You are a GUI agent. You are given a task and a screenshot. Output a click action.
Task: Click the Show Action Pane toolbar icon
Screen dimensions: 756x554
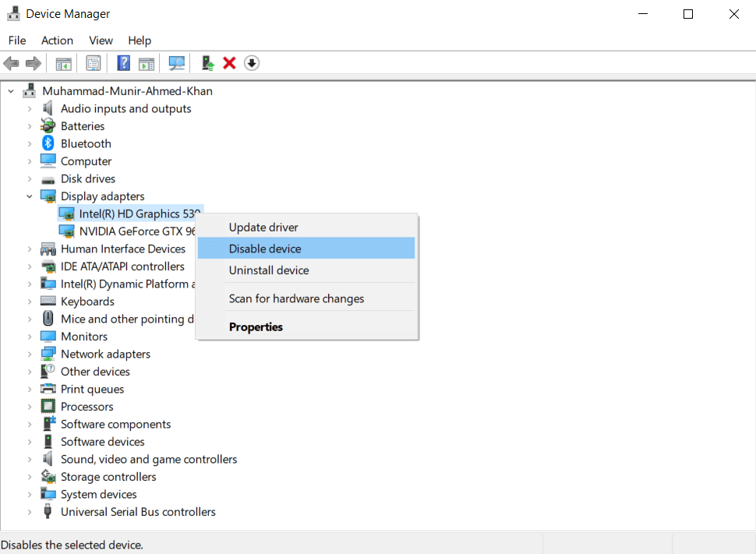click(147, 62)
